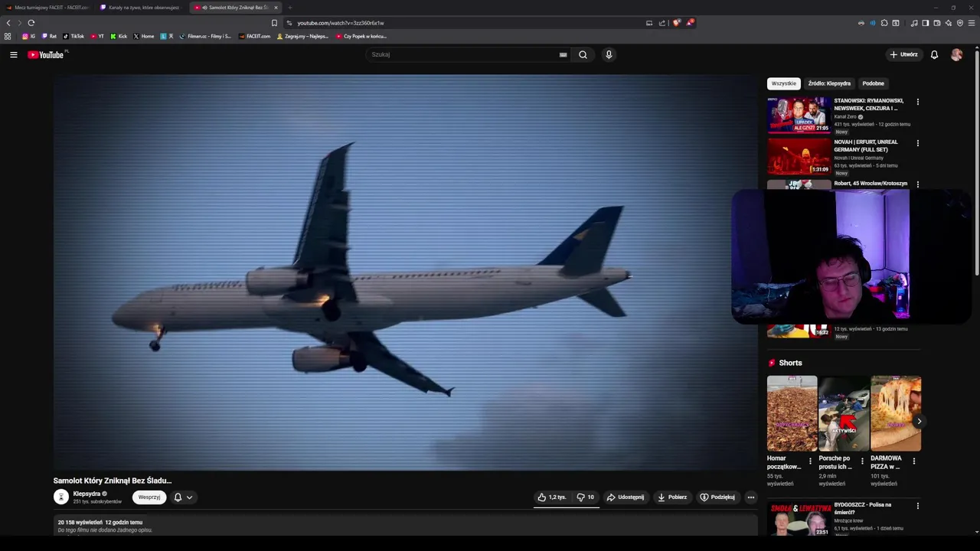Open NOVAH Erfurt Unreal Germany thumbnail

pyautogui.click(x=799, y=156)
